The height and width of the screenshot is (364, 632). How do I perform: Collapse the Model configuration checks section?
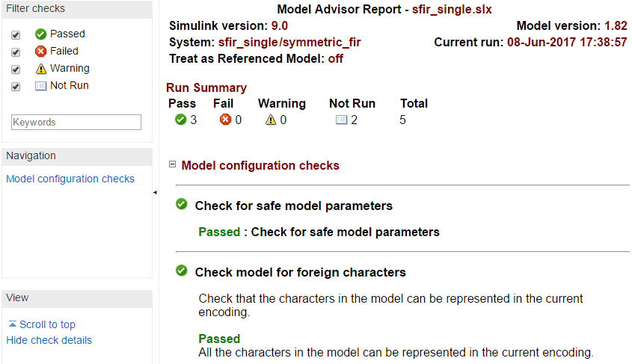pos(173,164)
